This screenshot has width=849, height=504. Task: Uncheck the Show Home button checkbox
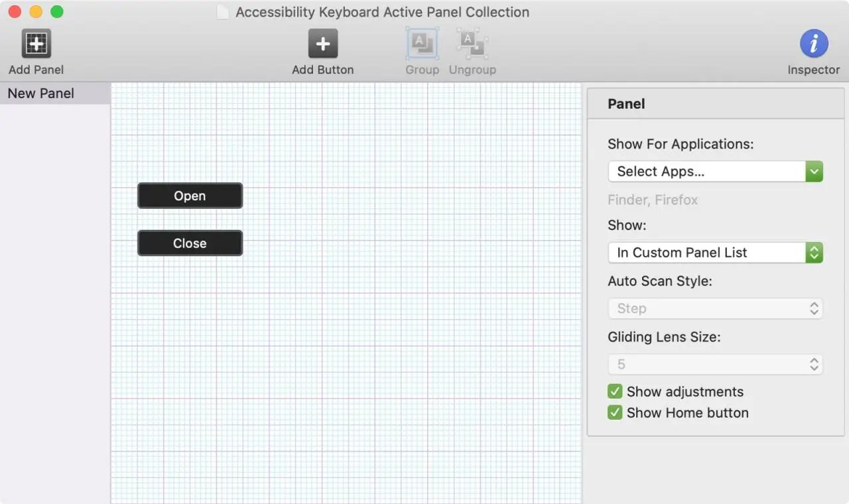(x=615, y=412)
